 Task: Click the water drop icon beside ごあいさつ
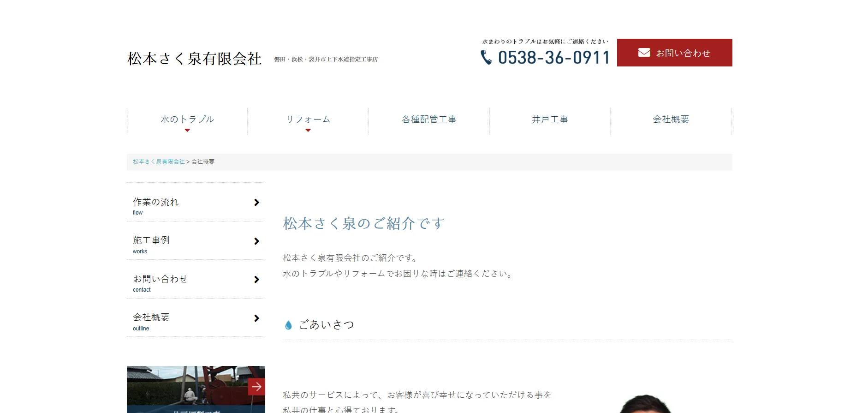pyautogui.click(x=288, y=325)
